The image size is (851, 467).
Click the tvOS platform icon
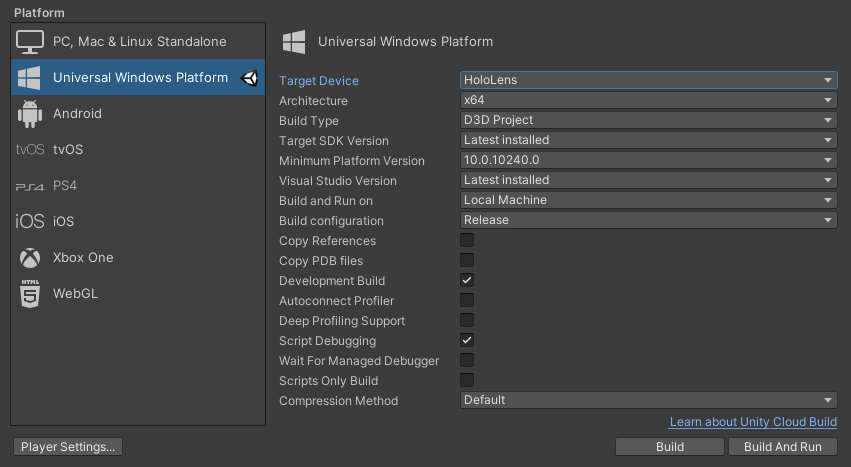30,150
